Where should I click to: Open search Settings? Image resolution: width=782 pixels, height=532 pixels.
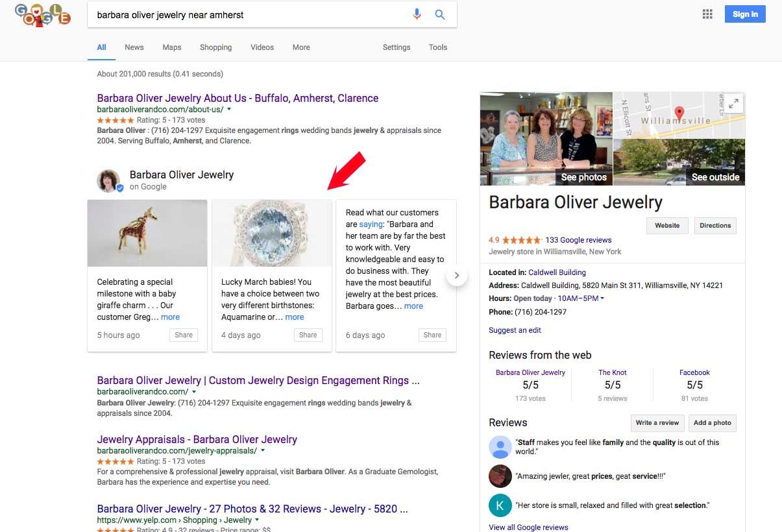point(397,47)
